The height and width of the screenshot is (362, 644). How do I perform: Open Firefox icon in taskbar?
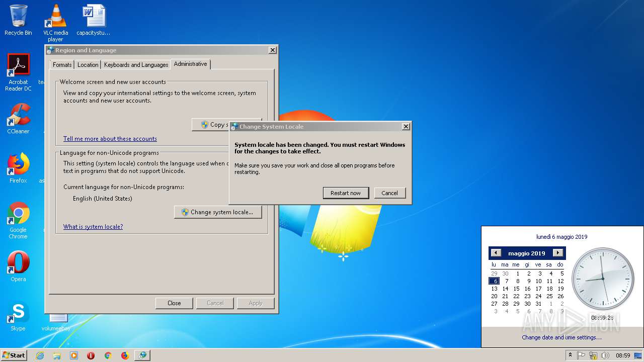coord(125,355)
